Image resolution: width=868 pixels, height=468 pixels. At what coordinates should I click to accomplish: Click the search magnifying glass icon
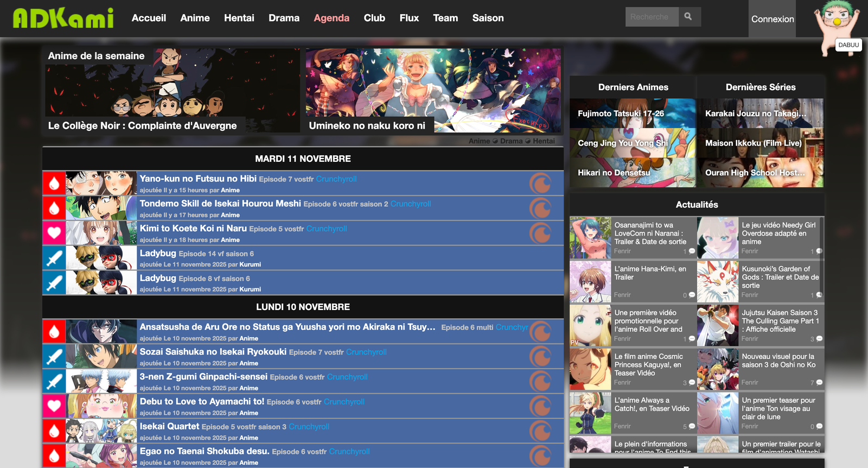pyautogui.click(x=688, y=17)
